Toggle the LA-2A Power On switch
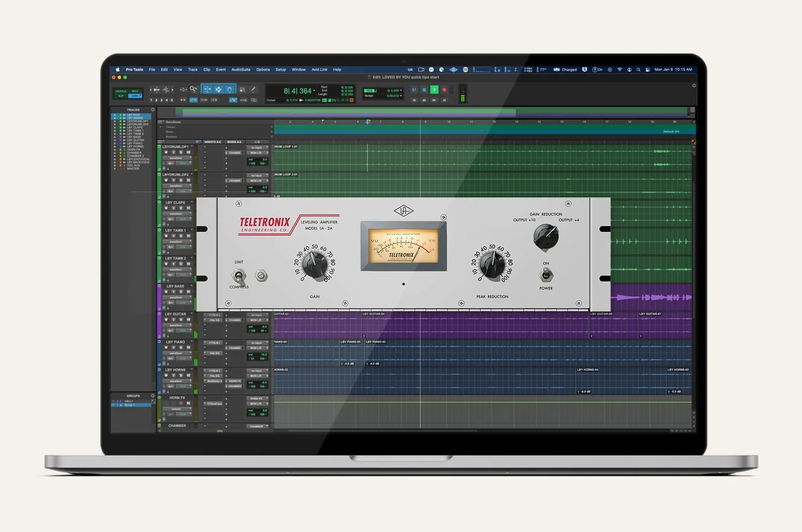The width and height of the screenshot is (802, 532). pyautogui.click(x=546, y=275)
